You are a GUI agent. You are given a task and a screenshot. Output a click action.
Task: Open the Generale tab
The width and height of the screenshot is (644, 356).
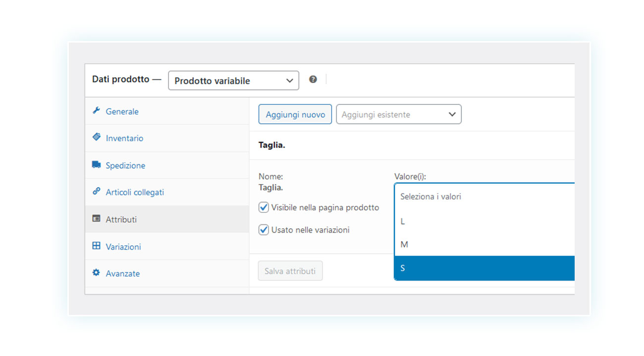click(x=167, y=111)
